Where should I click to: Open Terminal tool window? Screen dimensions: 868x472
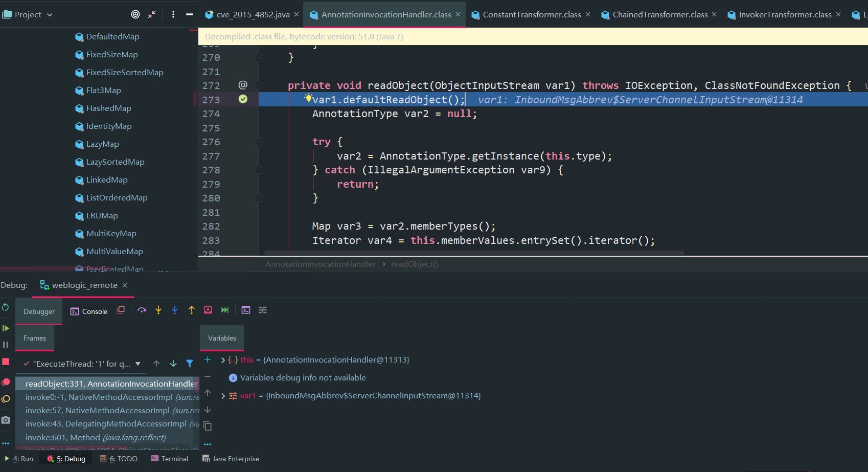coord(170,459)
